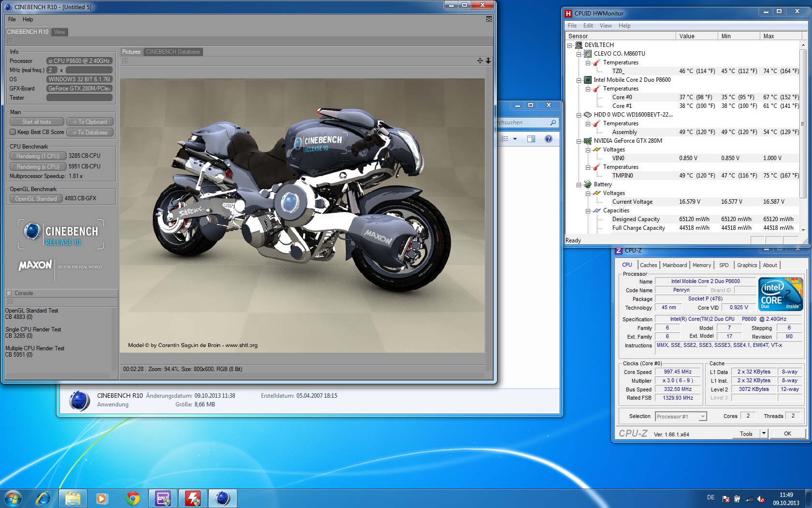Open the SPD tab in CPU-Z
Screen dimensions: 812x508
click(x=724, y=265)
